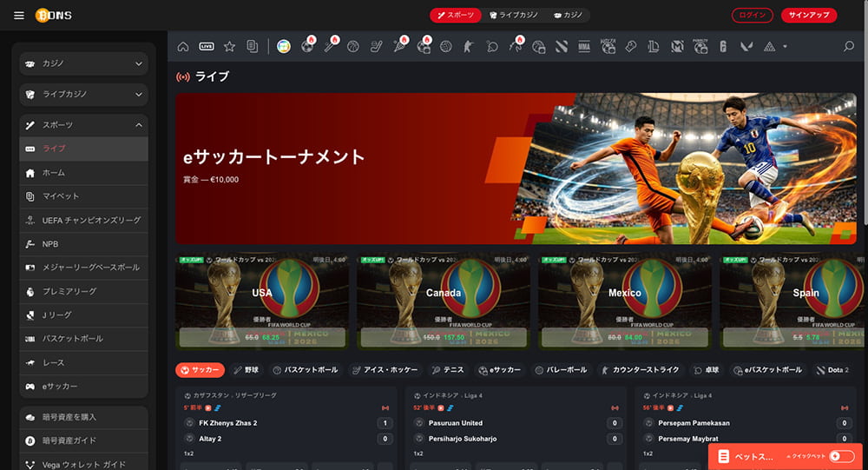
Task: Toggle the quick bet switch
Action: pyautogui.click(x=841, y=456)
